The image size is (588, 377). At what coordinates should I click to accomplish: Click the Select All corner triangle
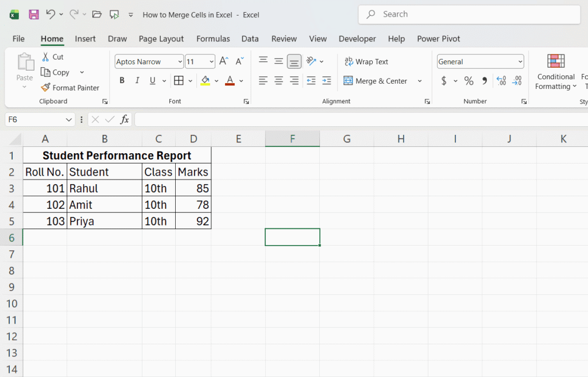pyautogui.click(x=16, y=139)
